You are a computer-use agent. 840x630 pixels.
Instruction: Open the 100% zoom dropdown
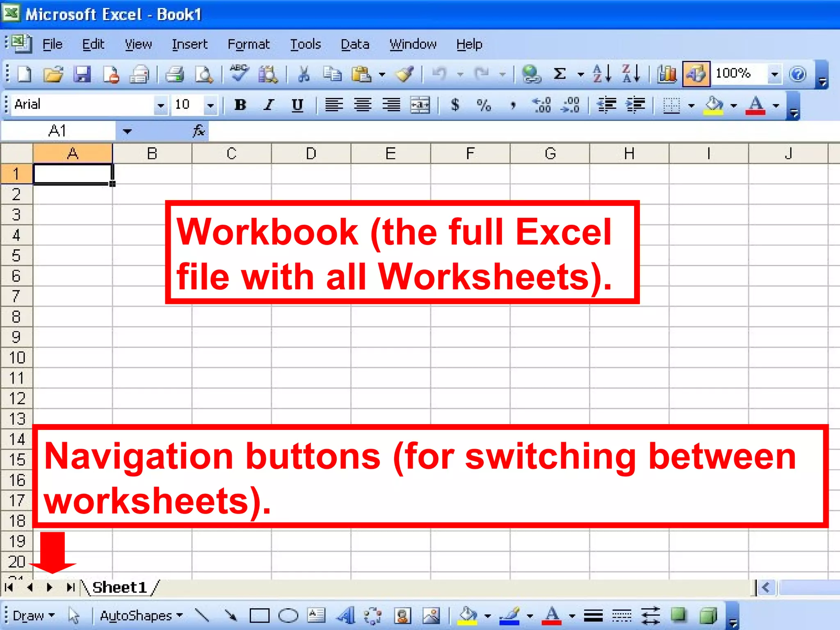click(x=774, y=74)
